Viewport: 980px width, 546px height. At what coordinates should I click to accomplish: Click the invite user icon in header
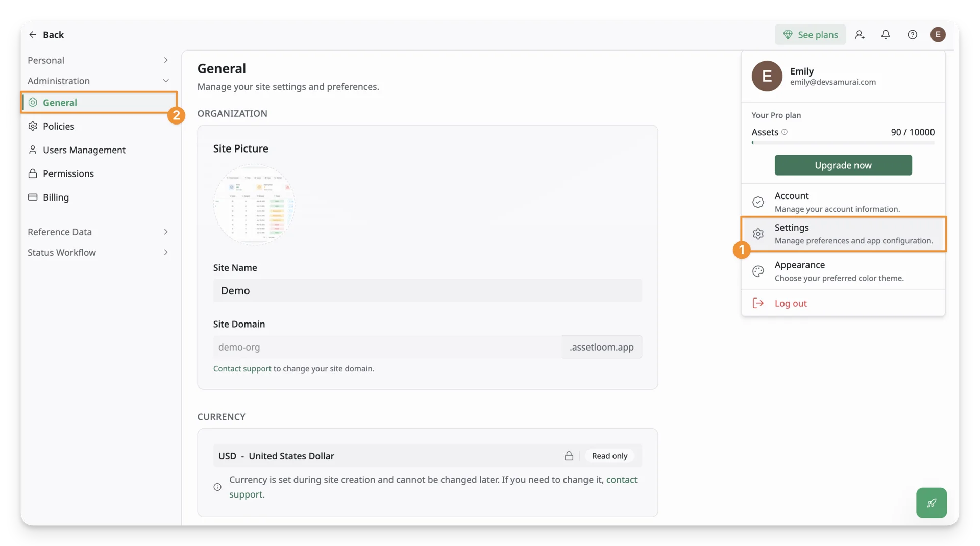[x=860, y=35]
